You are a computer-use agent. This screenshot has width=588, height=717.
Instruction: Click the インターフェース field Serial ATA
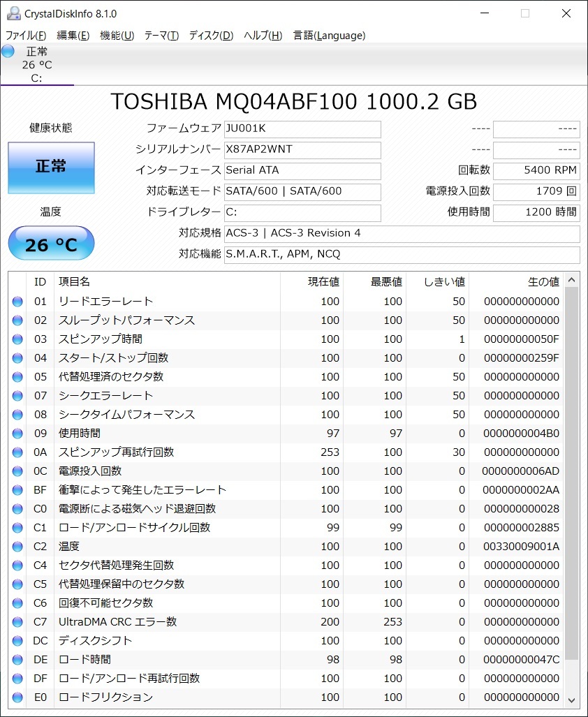pyautogui.click(x=302, y=171)
